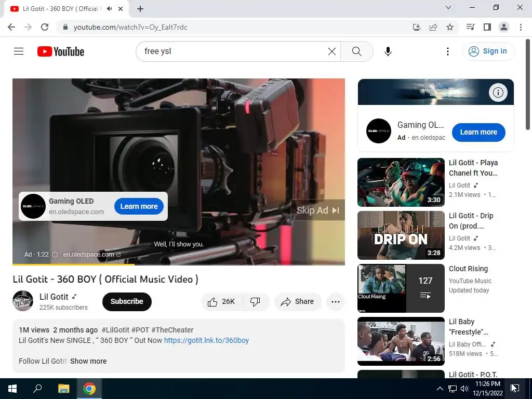
Task: Open Chrome three-dot menu
Action: (x=521, y=27)
